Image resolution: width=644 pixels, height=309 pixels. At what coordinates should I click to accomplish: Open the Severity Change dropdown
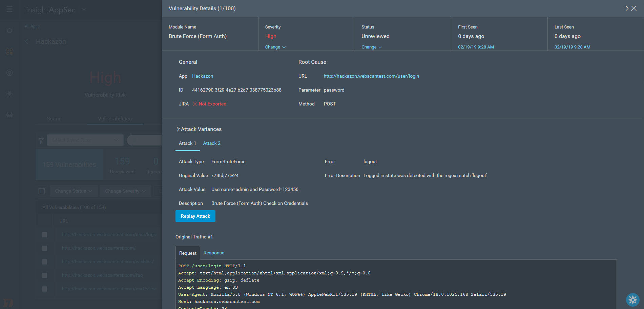tap(275, 47)
